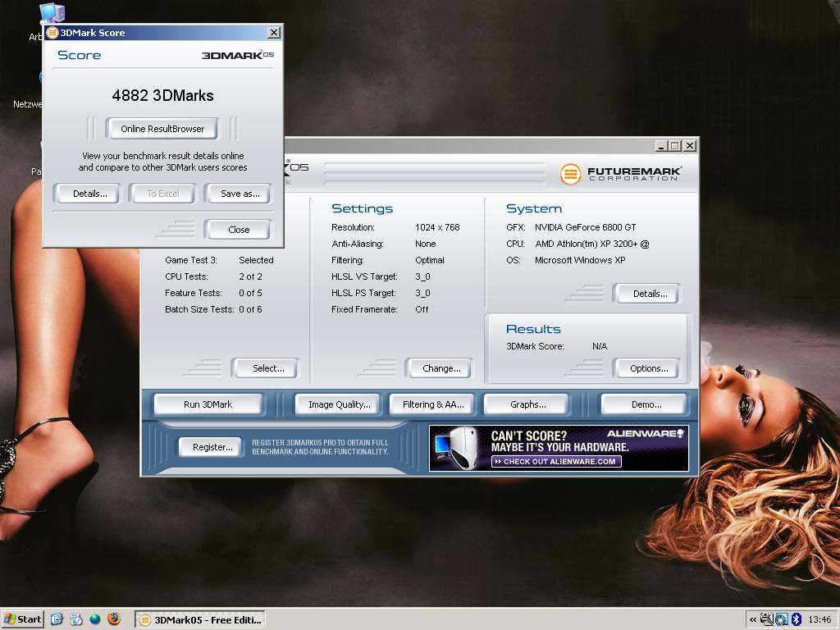Click HLSL PS Target 3_0 value
This screenshot has width=840, height=630.
click(x=422, y=293)
